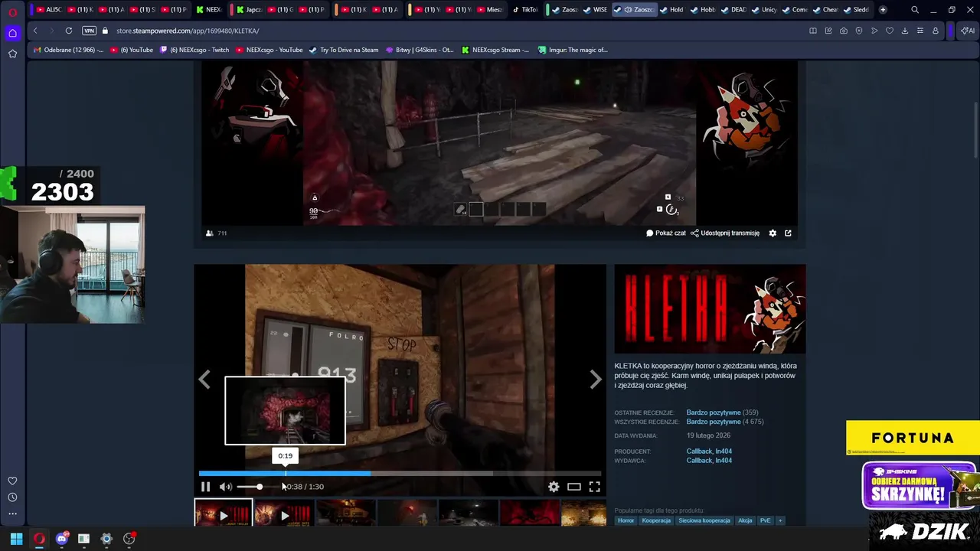Open Discord in the taskbar

62,539
